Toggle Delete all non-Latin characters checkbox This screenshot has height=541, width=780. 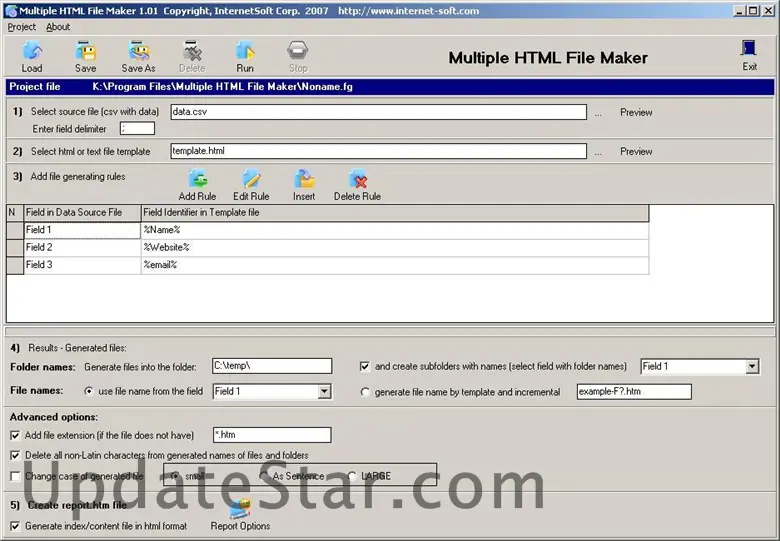[15, 455]
